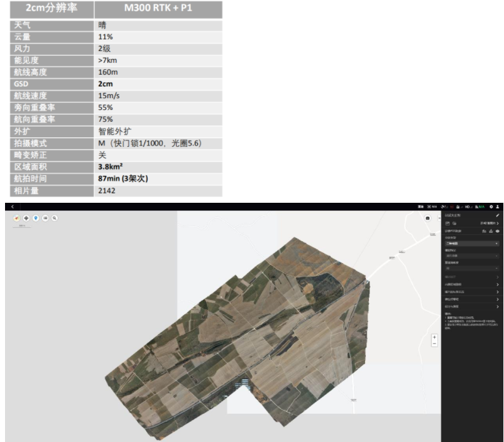Click the image icon under the mission name
The height and width of the screenshot is (442, 504).
click(447, 224)
